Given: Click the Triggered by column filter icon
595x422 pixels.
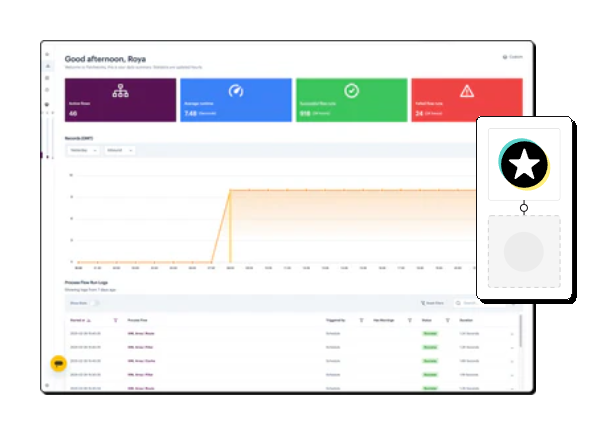Looking at the screenshot, I should tap(361, 320).
